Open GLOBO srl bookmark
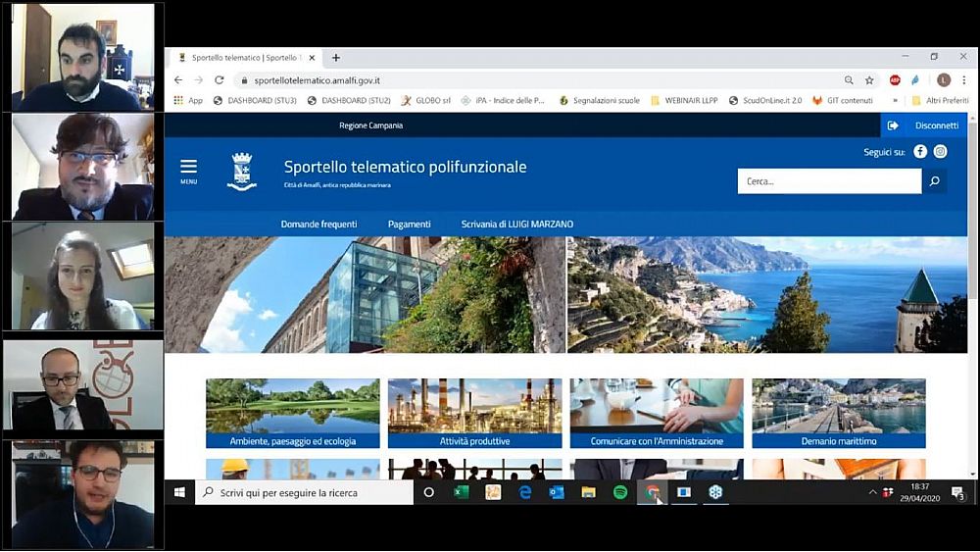 coord(425,100)
